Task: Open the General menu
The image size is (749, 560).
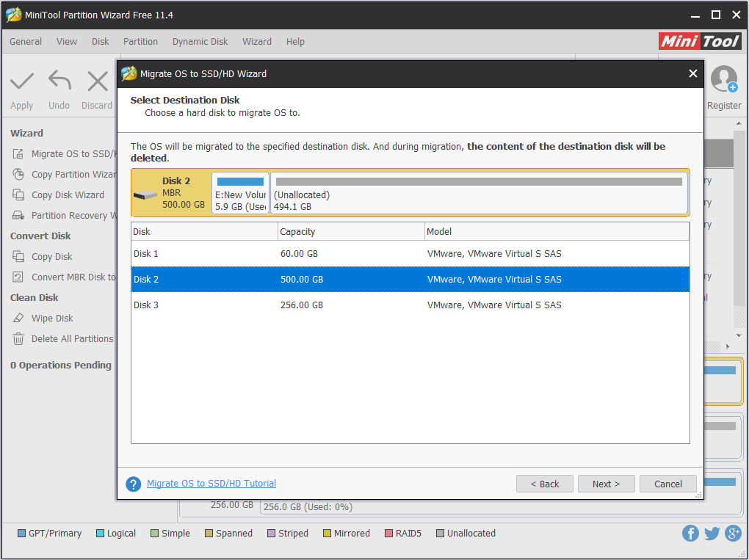Action: 26,42
